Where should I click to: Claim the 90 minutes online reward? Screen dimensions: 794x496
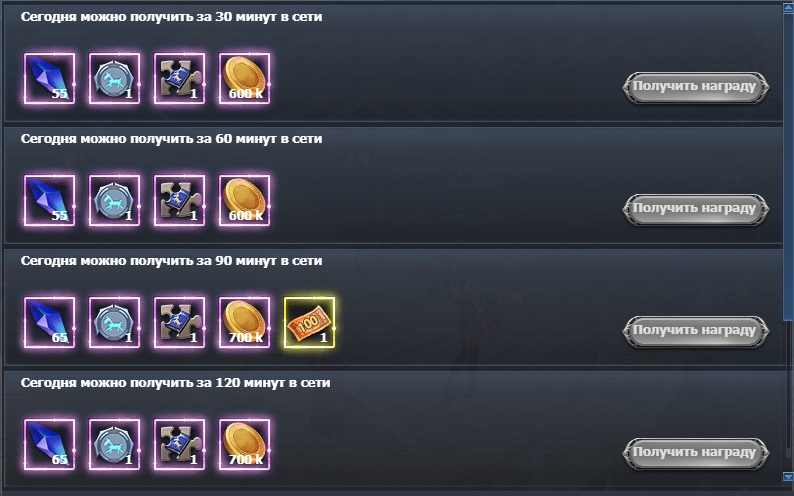[x=696, y=331]
